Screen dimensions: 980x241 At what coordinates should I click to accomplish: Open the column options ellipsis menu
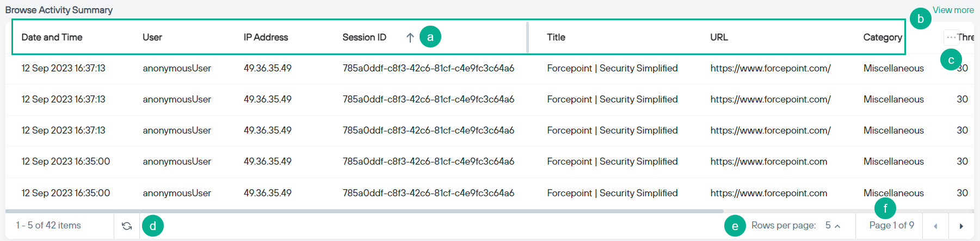click(951, 37)
